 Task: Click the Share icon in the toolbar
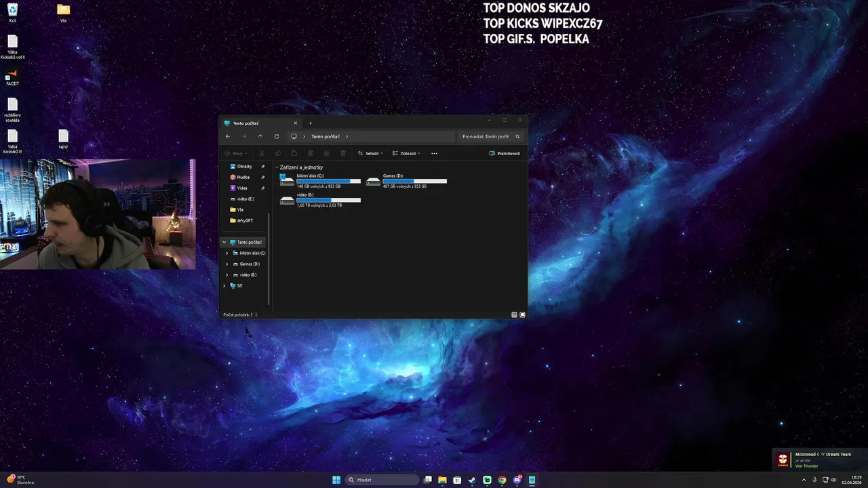tap(327, 153)
